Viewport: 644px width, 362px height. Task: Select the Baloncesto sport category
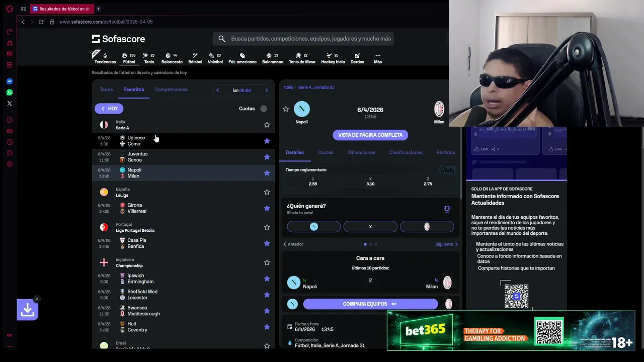[x=172, y=58]
